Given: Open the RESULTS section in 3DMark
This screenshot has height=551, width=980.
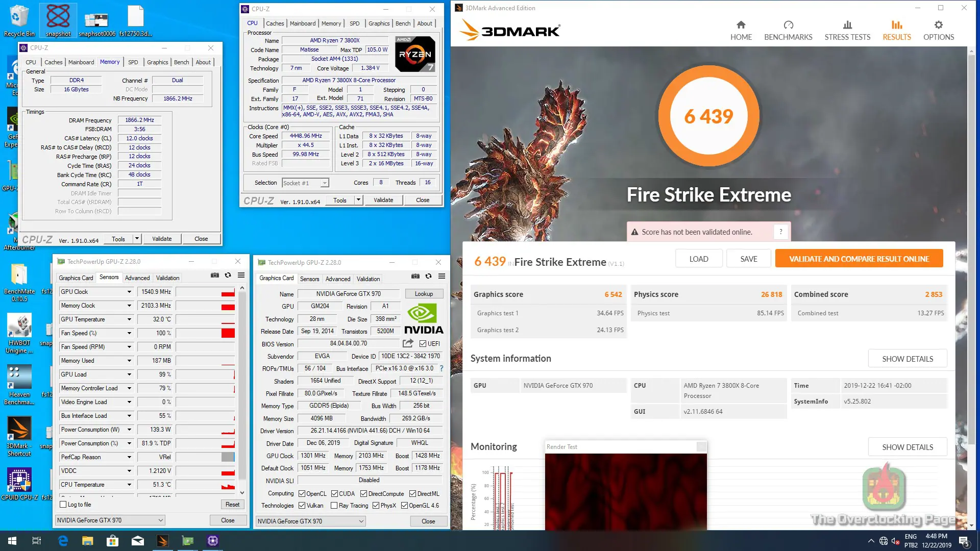Looking at the screenshot, I should (x=897, y=31).
